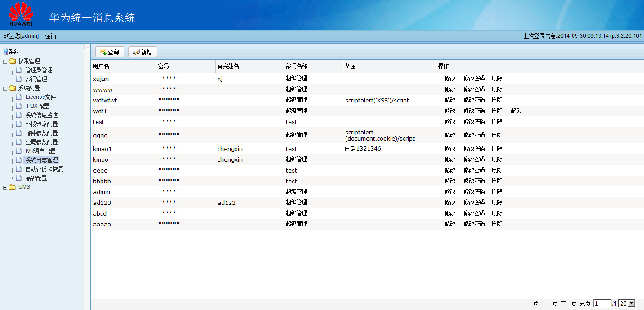Open 邮件参数配置 in the sidebar
The height and width of the screenshot is (310, 644).
(41, 133)
